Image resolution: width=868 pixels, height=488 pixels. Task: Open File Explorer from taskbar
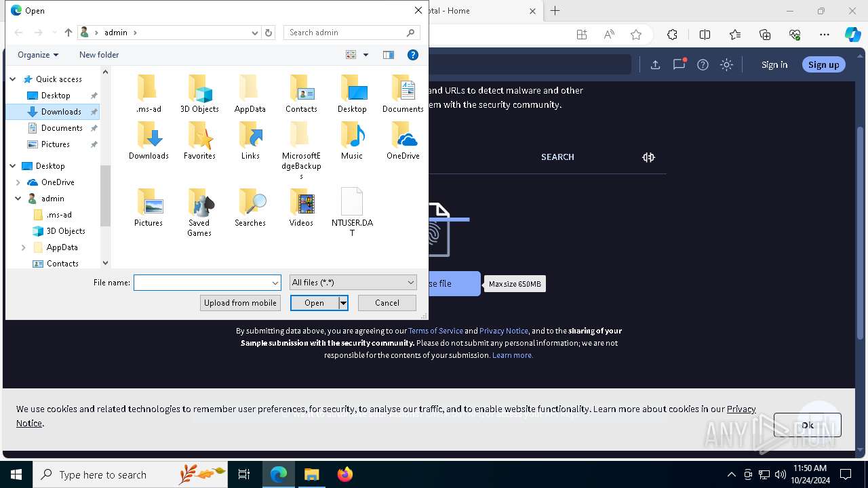coord(311,474)
